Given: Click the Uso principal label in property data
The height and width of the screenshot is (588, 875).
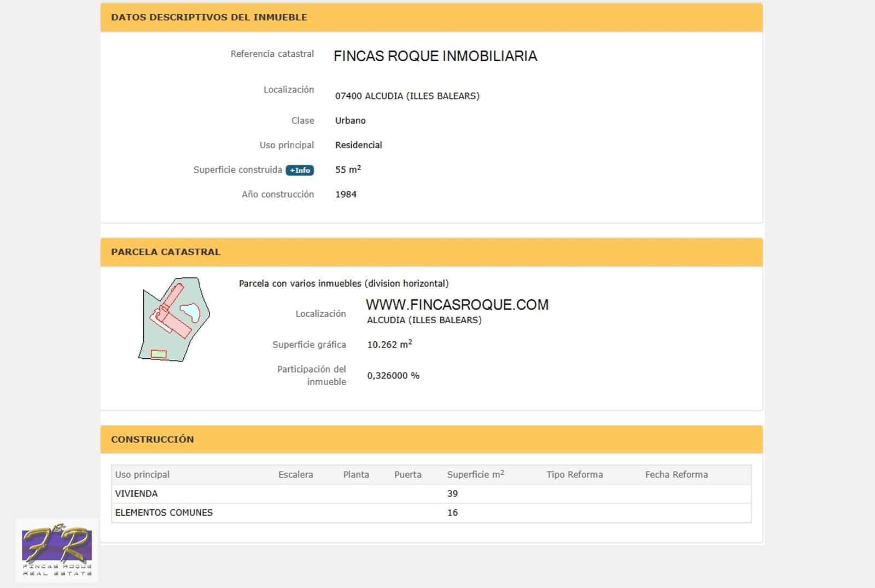Looking at the screenshot, I should (287, 145).
